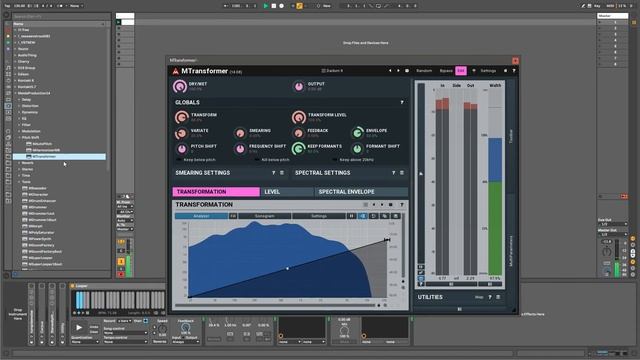Open the help question mark in plugin header
Viewport: 640px width, 360px height.
tap(514, 71)
